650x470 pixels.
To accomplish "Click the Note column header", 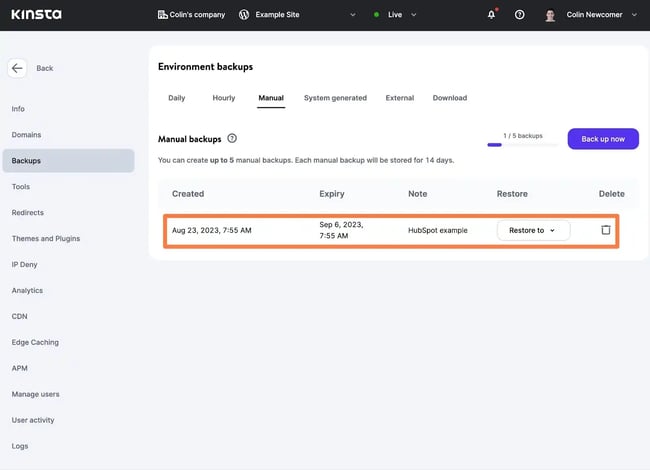I will pyautogui.click(x=417, y=194).
